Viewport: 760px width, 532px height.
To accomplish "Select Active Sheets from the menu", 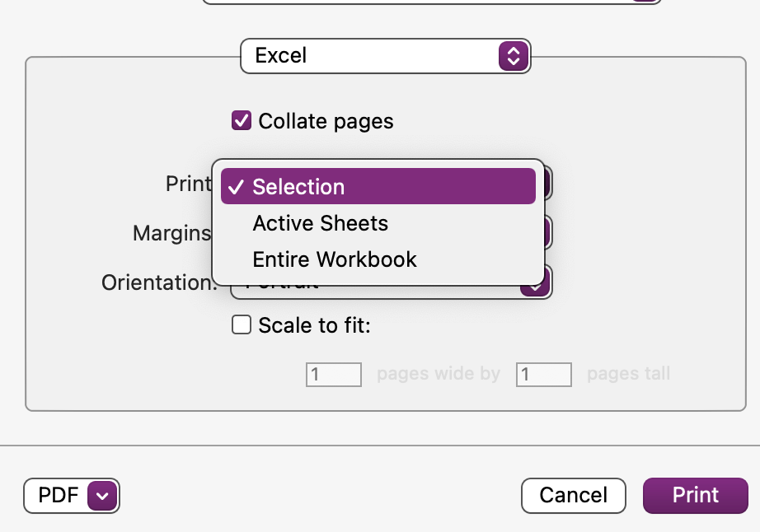I will coord(321,223).
